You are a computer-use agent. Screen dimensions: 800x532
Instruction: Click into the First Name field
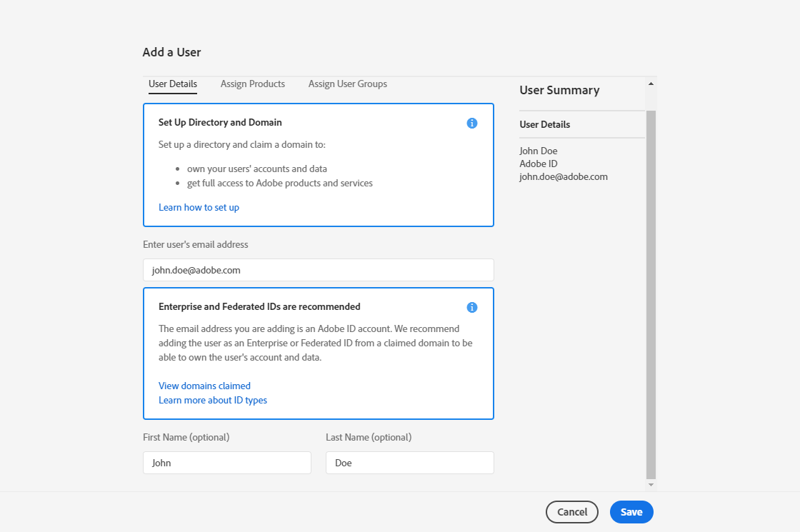coord(226,463)
